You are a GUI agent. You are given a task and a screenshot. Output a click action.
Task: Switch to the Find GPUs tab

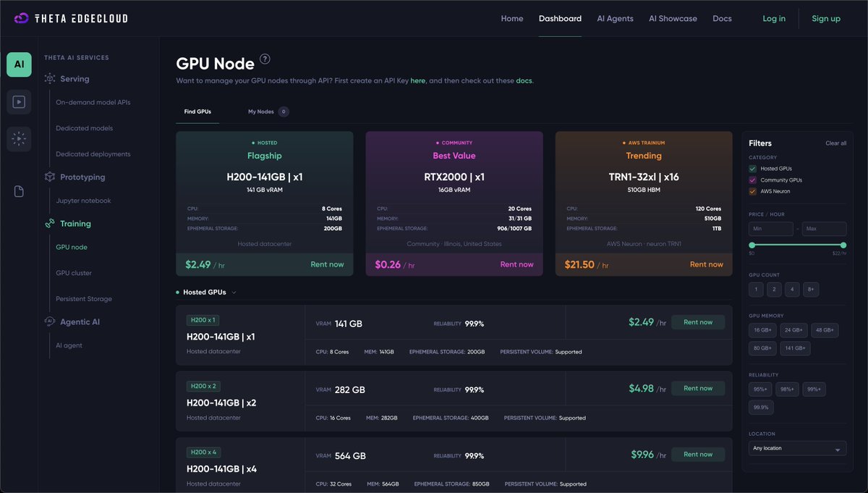click(197, 111)
